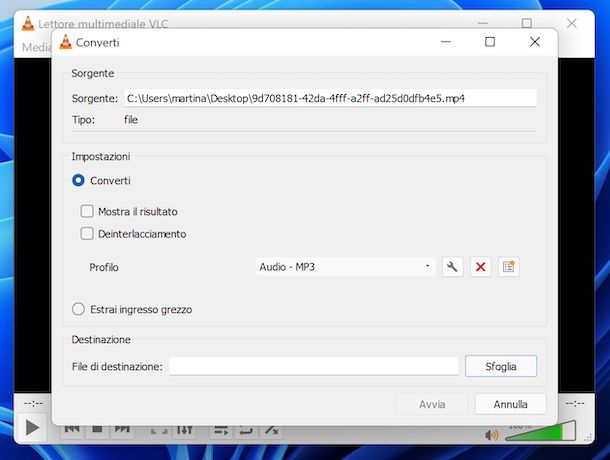The width and height of the screenshot is (610, 460).
Task: Click VLC play button in main window
Action: click(x=32, y=428)
